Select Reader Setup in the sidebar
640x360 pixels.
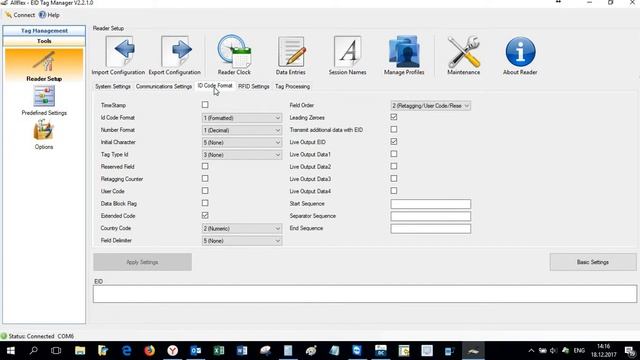[x=44, y=65]
